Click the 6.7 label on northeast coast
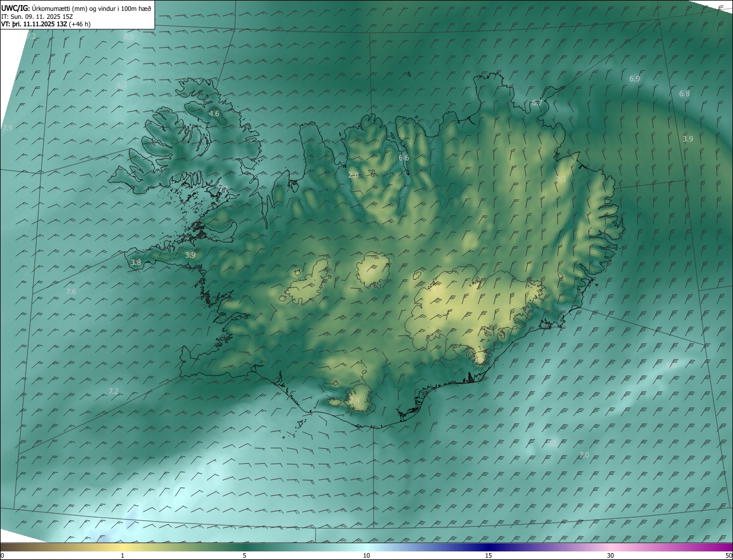The height and width of the screenshot is (560, 733). (537, 103)
